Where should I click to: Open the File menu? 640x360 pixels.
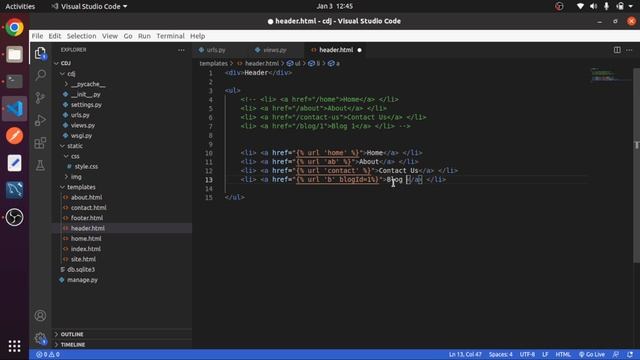37,36
